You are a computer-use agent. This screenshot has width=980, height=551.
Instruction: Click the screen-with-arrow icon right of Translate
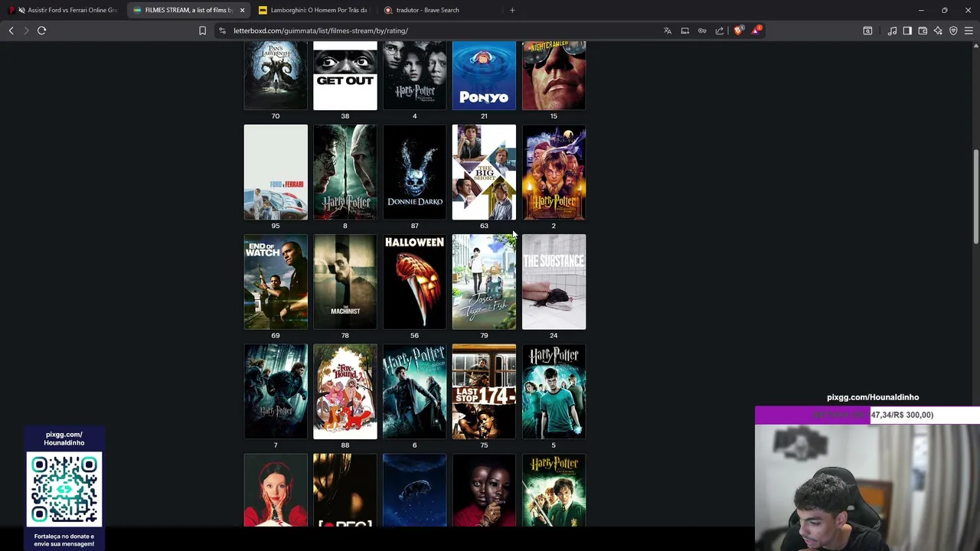(685, 31)
